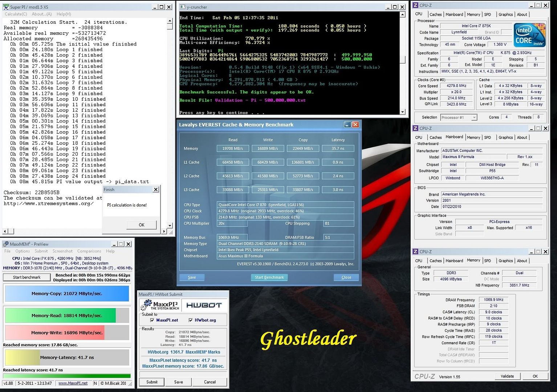Click Start benchmark in MaxxMEM
The height and width of the screenshot is (392, 557).
[x=27, y=277]
